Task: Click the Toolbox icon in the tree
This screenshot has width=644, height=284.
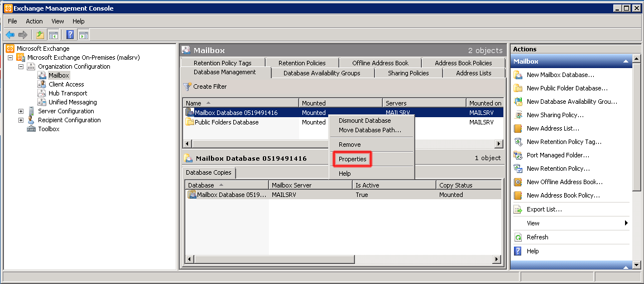Action: tap(31, 129)
